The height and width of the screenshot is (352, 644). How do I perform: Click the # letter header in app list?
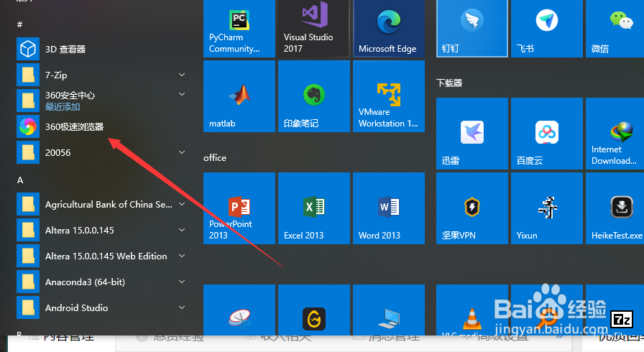point(19,24)
